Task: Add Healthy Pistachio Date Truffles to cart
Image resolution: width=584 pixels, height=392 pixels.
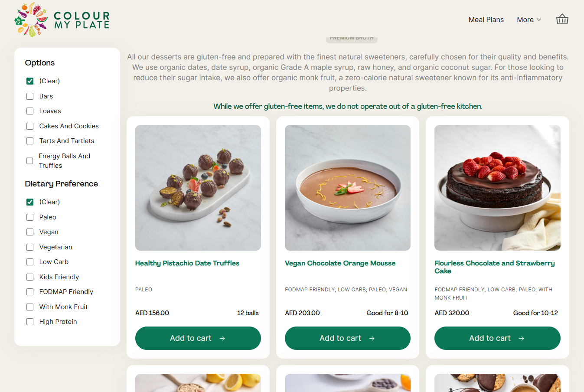Action: [x=198, y=338]
